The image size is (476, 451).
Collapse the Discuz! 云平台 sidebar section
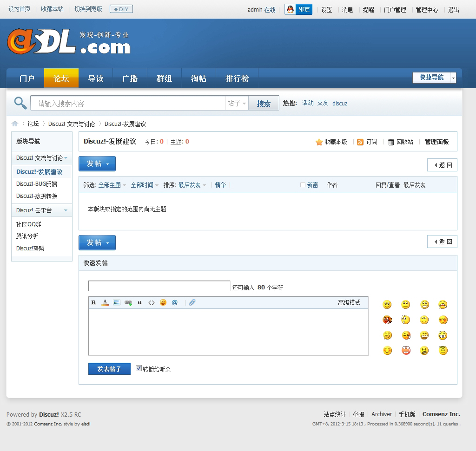click(x=66, y=210)
